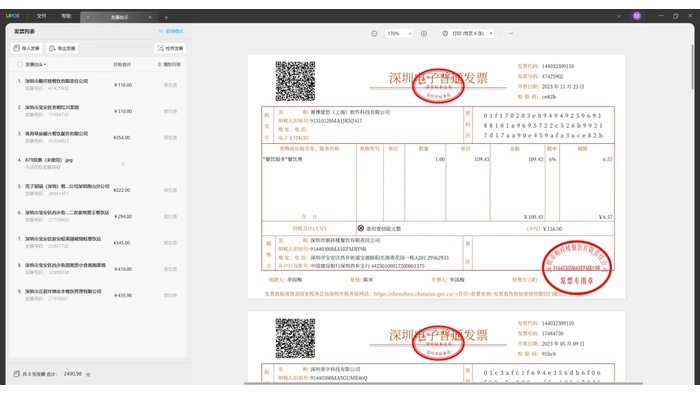Click invoice code 144032309110 on first invoice
700x395 pixels.
pos(558,66)
